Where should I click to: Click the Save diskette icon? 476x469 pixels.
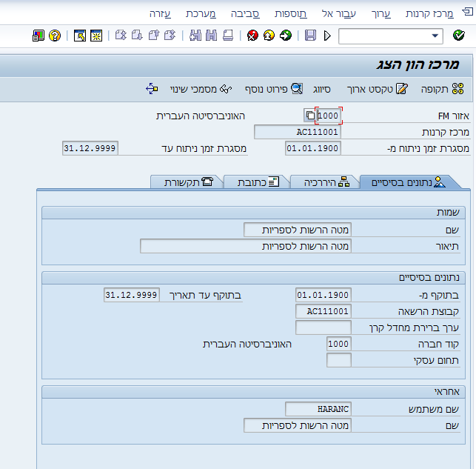click(310, 36)
